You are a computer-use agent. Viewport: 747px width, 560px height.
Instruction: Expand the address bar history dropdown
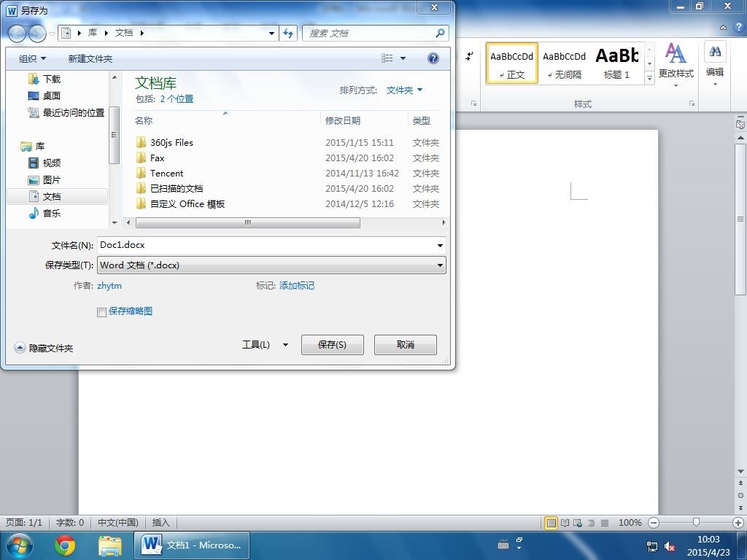271,33
